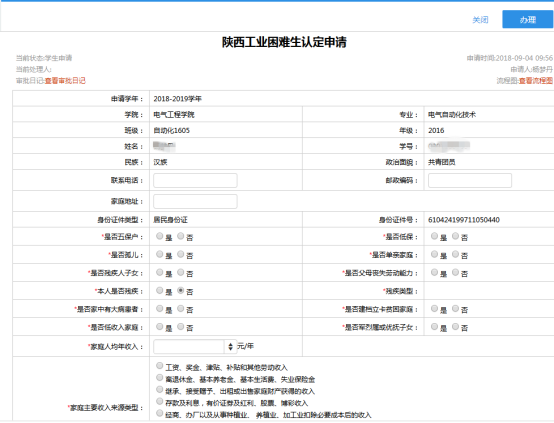Open 查看流程图 flowchart link
This screenshot has width=554, height=423.
536,81
